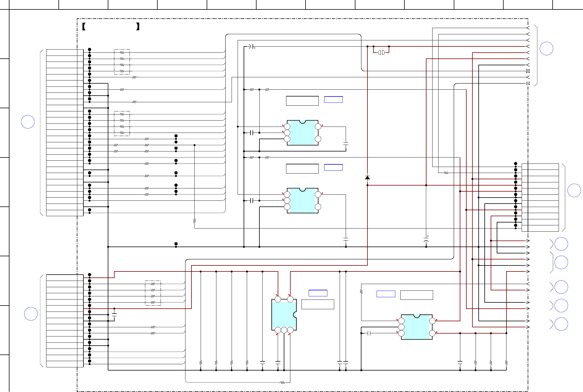Click the blue-outlined box left of bottom-right IC label
583x392 pixels.
(x=386, y=294)
